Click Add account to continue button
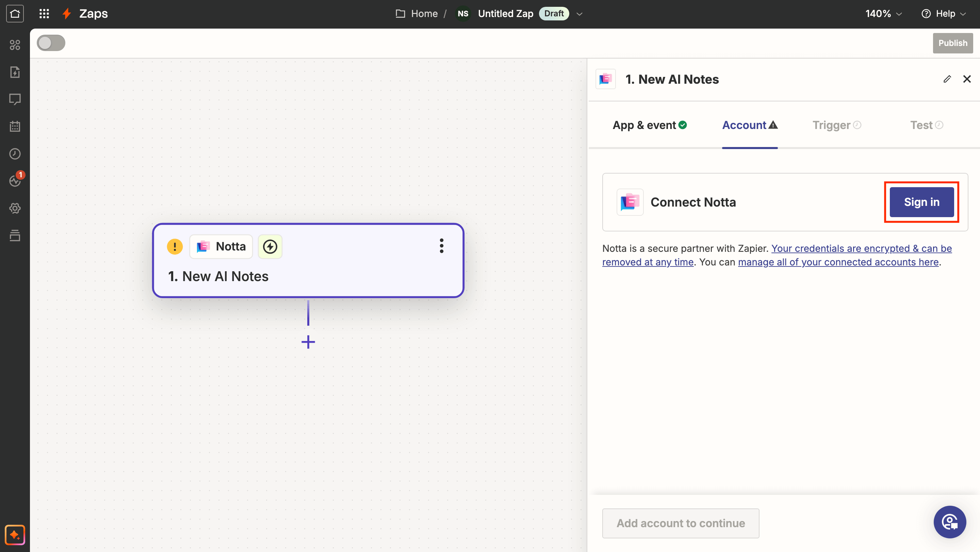 coord(681,523)
